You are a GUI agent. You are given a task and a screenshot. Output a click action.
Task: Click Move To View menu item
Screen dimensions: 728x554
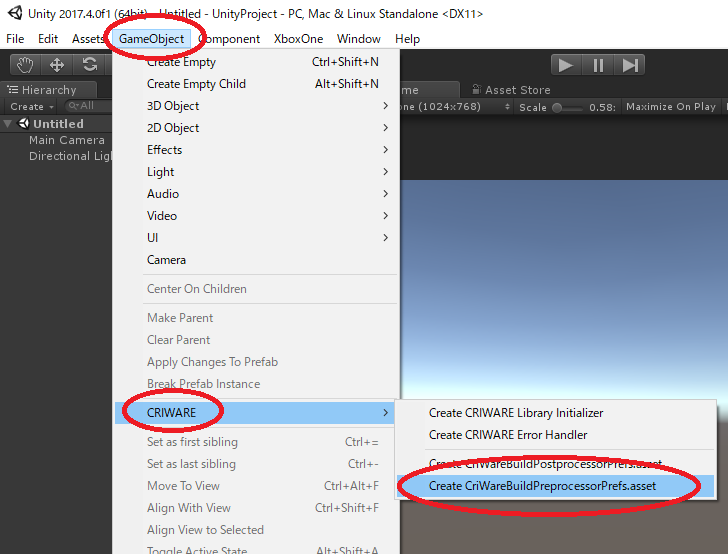click(x=256, y=486)
